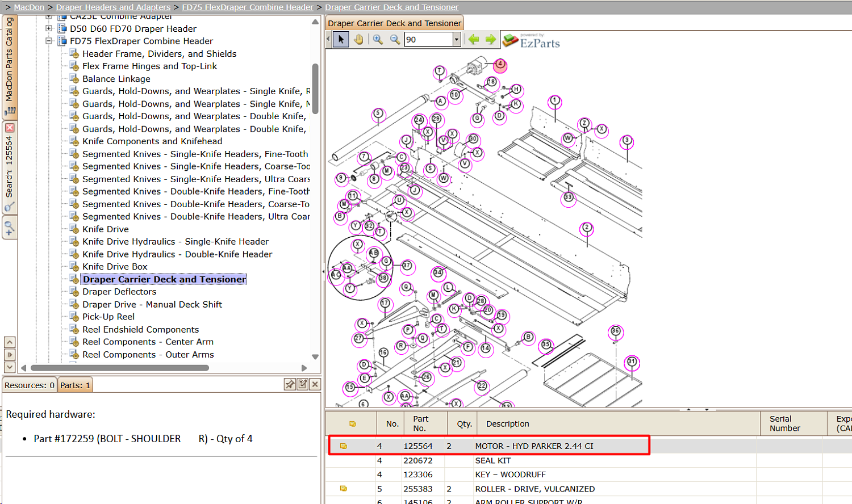Open Knife Drive Hydraulics - Single-Knife Header
852x504 pixels.
(x=176, y=242)
